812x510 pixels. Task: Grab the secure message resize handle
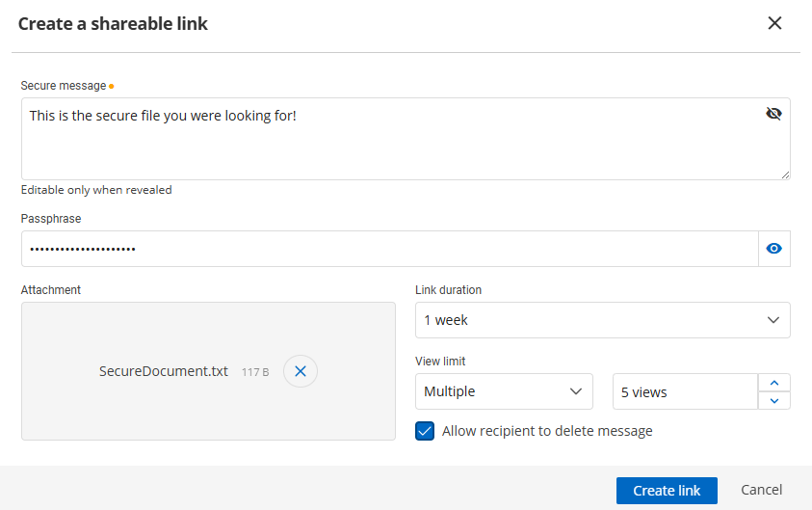pyautogui.click(x=785, y=174)
